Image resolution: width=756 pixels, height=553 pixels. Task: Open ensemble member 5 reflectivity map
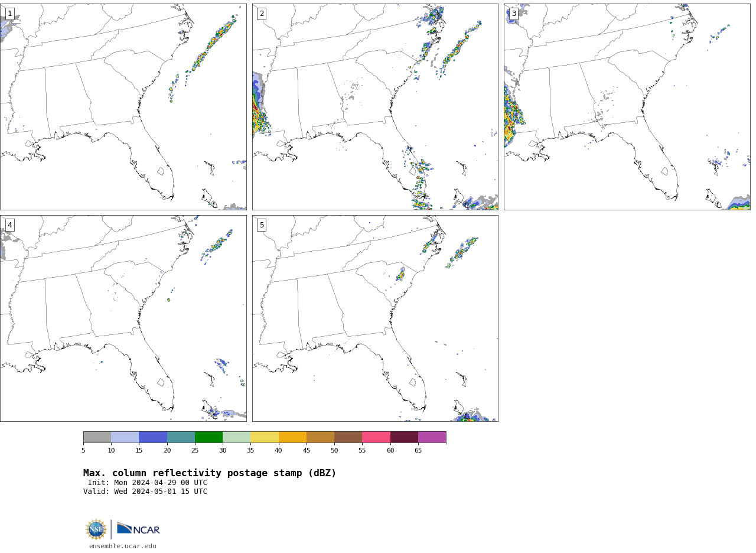pos(375,318)
